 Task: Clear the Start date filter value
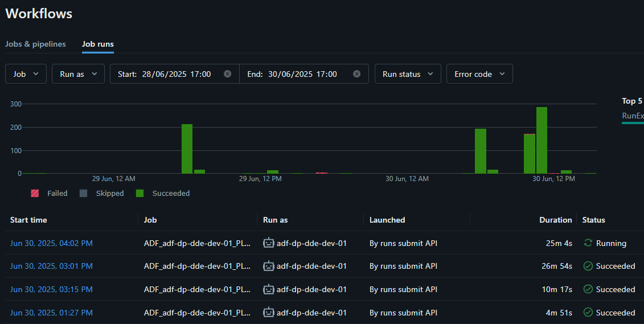point(228,74)
